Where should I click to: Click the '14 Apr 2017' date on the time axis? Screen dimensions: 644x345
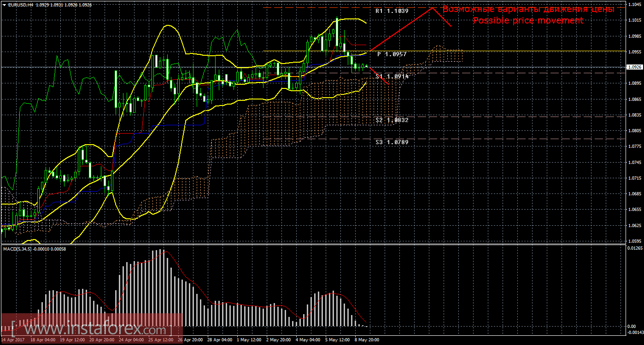coord(13,340)
